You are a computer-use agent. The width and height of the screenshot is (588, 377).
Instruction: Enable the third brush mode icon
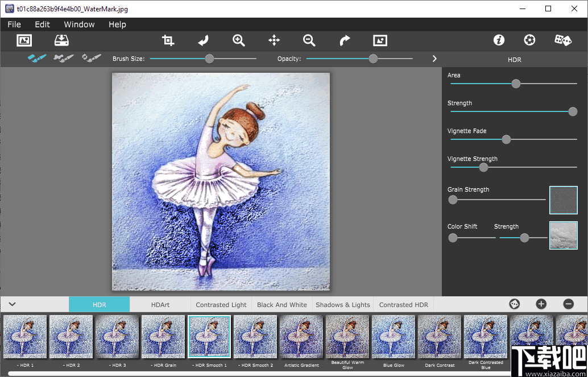(91, 58)
